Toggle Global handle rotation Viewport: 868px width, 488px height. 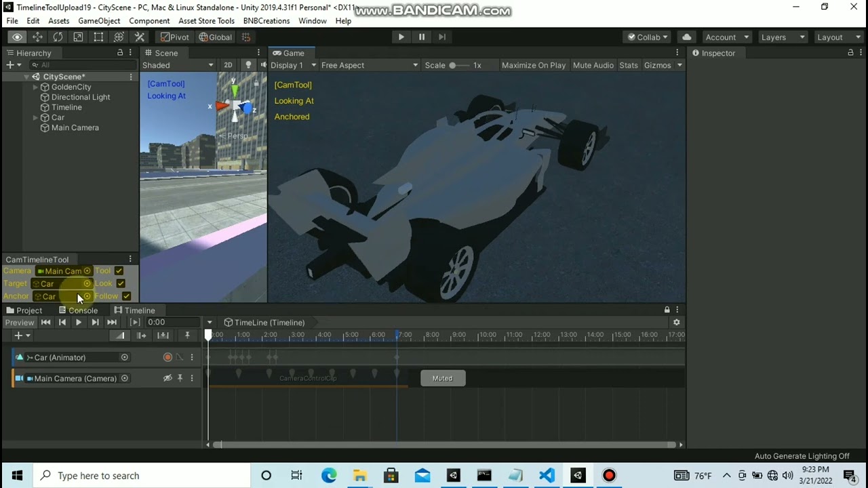click(x=216, y=37)
